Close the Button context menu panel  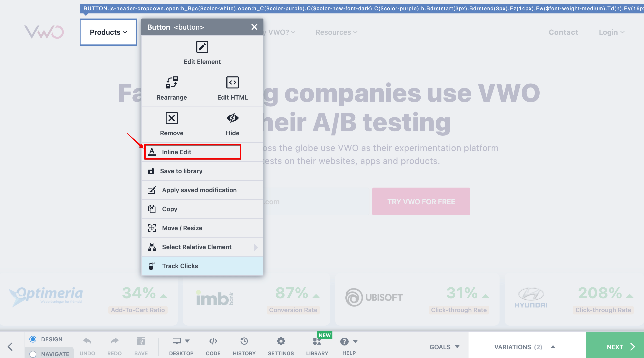click(x=254, y=27)
